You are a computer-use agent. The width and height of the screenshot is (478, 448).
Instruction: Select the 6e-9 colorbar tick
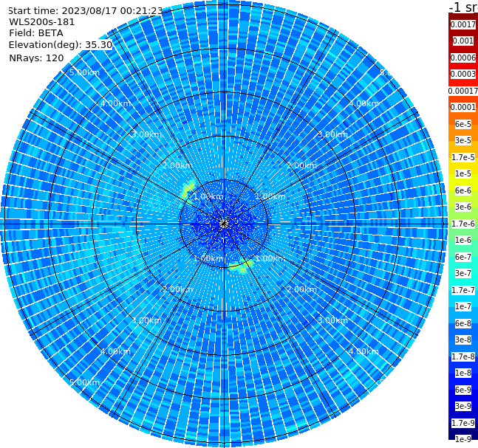click(x=463, y=390)
